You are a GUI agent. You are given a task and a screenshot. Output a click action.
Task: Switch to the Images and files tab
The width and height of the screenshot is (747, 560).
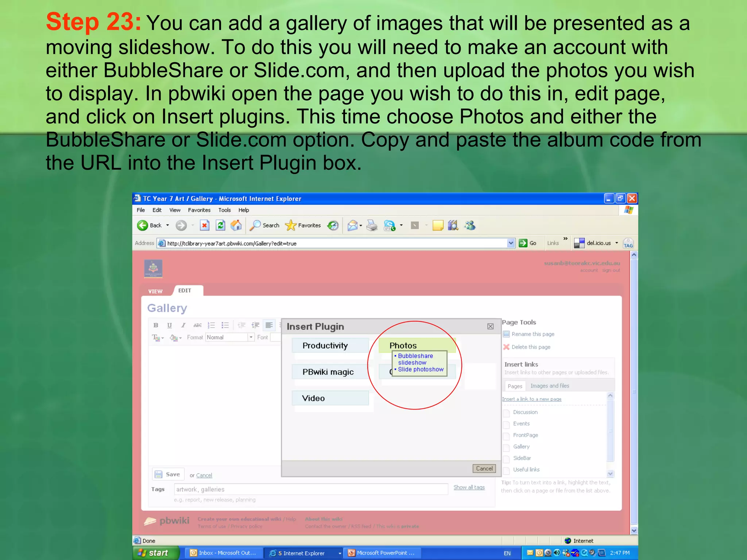550,386
